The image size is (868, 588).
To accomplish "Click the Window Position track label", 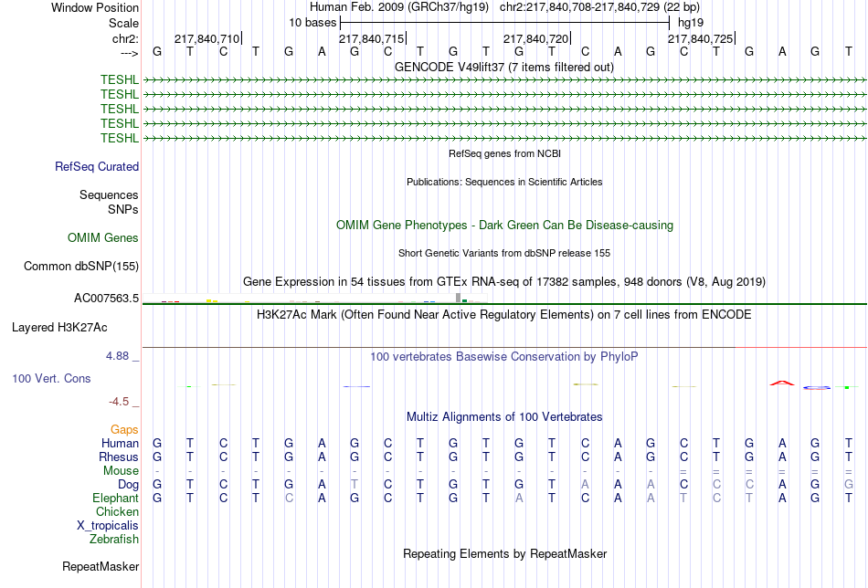I will 95,7.
